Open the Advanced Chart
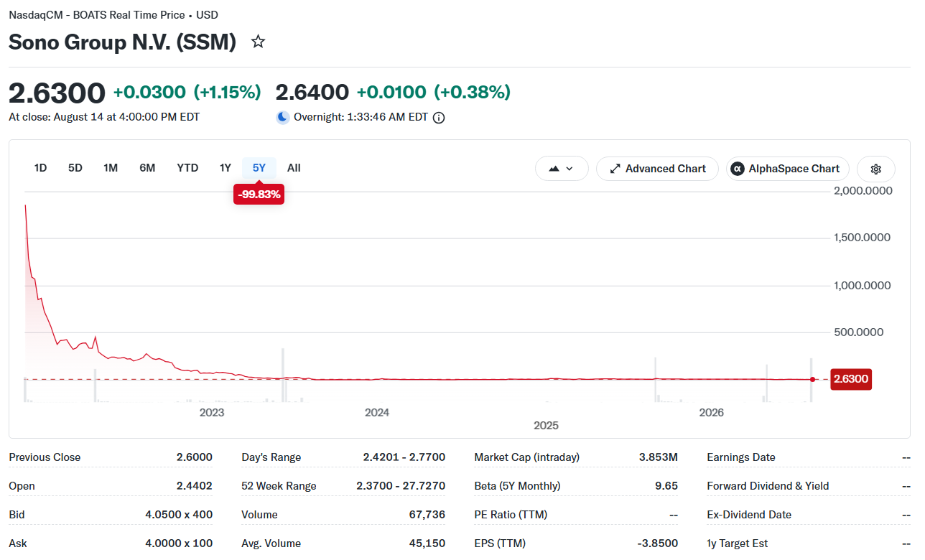 pyautogui.click(x=657, y=169)
